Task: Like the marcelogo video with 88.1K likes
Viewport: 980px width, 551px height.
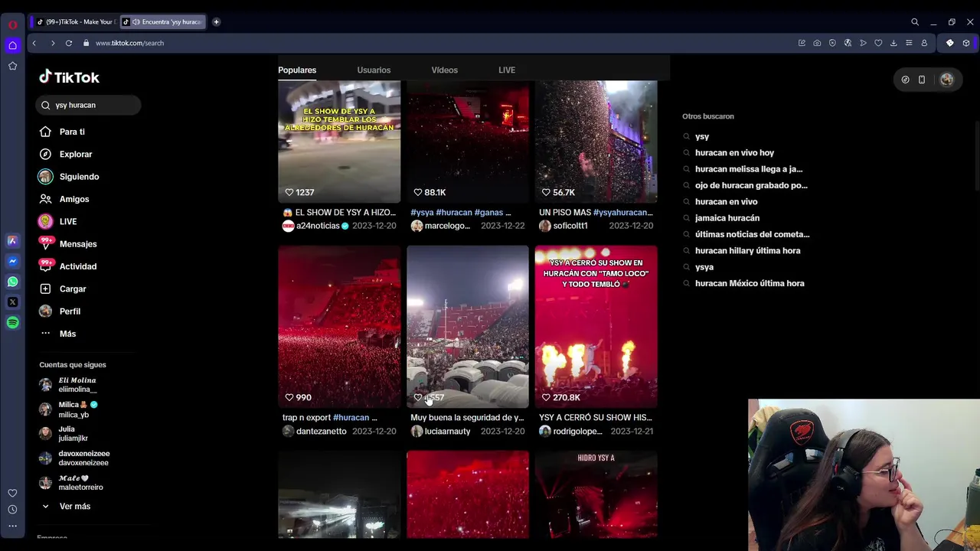Action: click(x=418, y=192)
